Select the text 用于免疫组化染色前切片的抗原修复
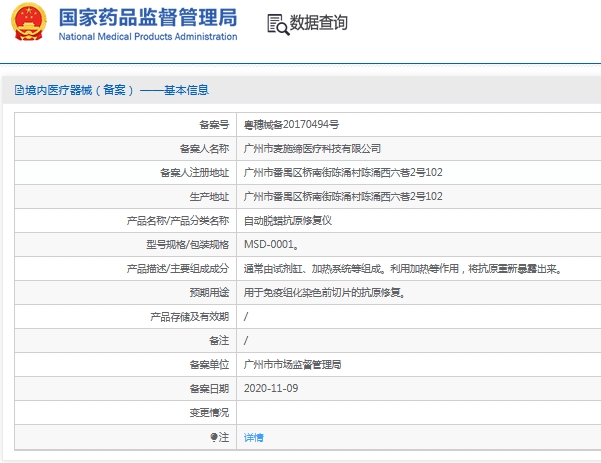The height and width of the screenshot is (463, 601). pyautogui.click(x=325, y=293)
